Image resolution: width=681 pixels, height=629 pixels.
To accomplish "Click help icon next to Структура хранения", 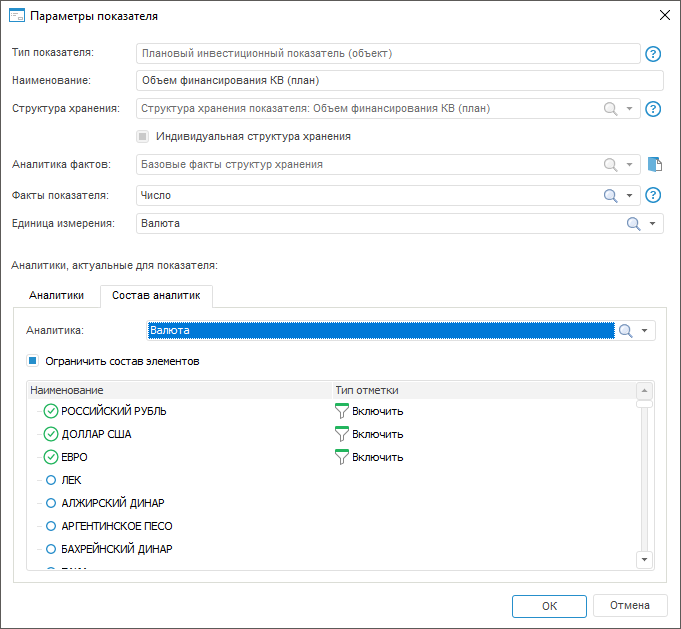I will [654, 109].
